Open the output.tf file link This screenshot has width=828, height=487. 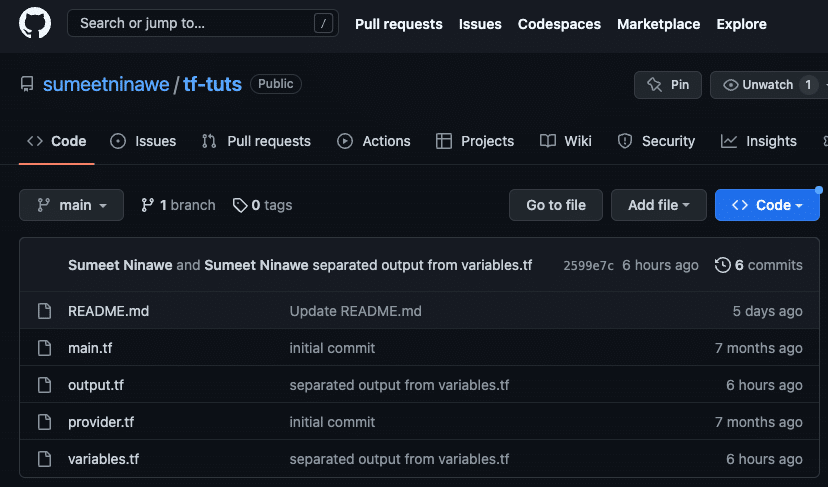(x=96, y=385)
